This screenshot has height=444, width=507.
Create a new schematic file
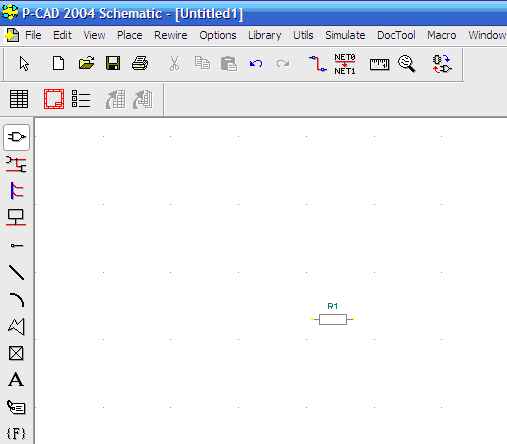(58, 63)
